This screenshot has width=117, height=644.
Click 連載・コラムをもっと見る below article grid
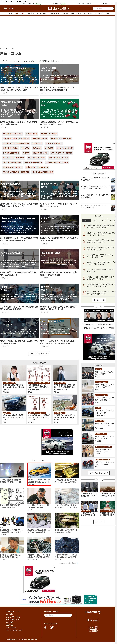point(39,353)
